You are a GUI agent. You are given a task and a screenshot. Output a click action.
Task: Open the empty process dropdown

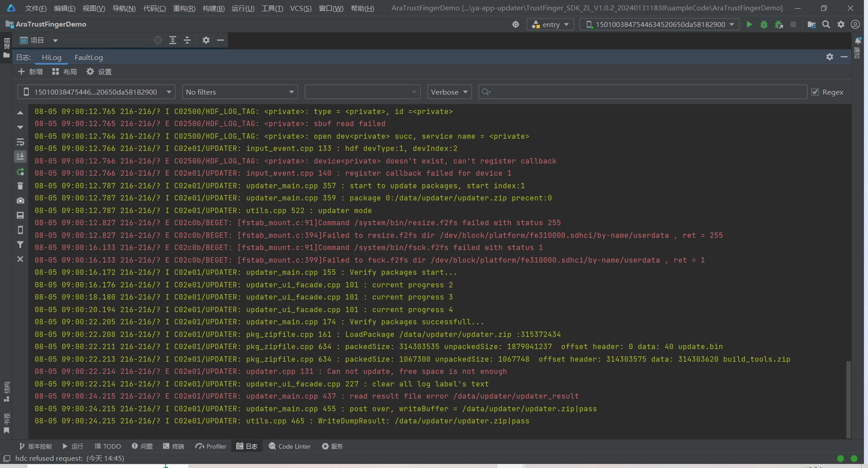click(363, 92)
